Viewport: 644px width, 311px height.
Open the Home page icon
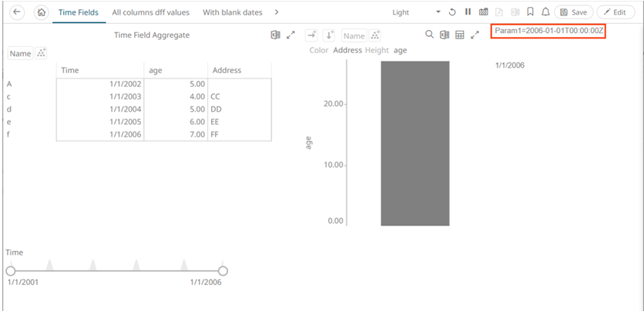click(41, 12)
